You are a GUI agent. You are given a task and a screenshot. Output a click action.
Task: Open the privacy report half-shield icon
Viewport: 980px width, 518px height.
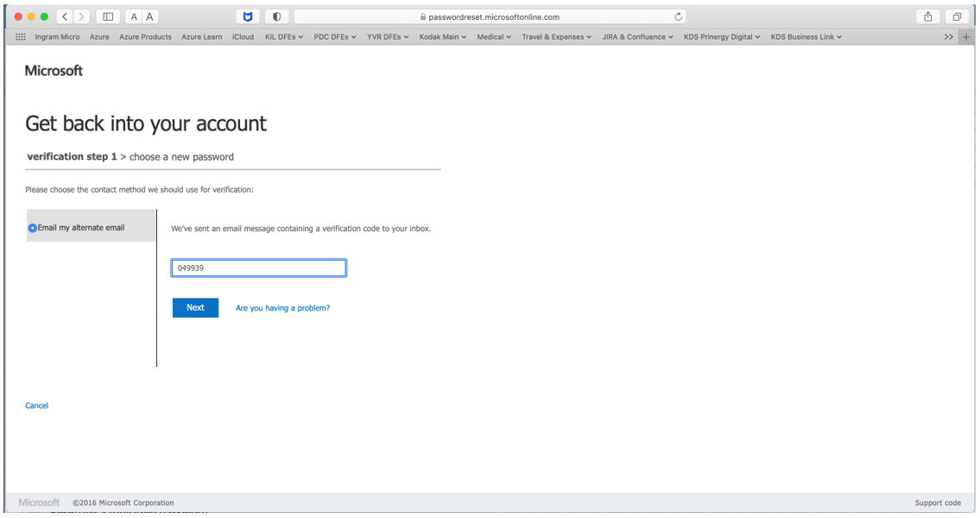[x=277, y=17]
